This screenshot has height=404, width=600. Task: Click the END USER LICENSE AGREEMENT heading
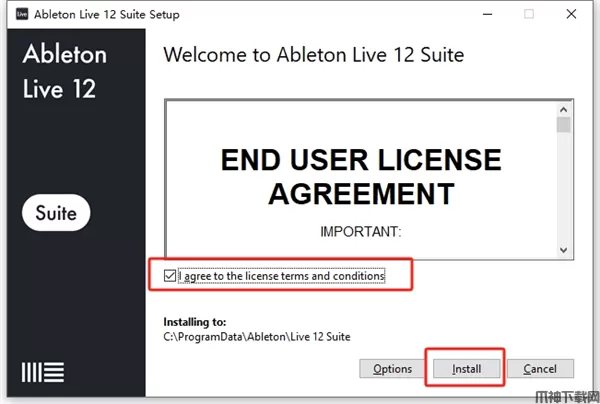360,175
